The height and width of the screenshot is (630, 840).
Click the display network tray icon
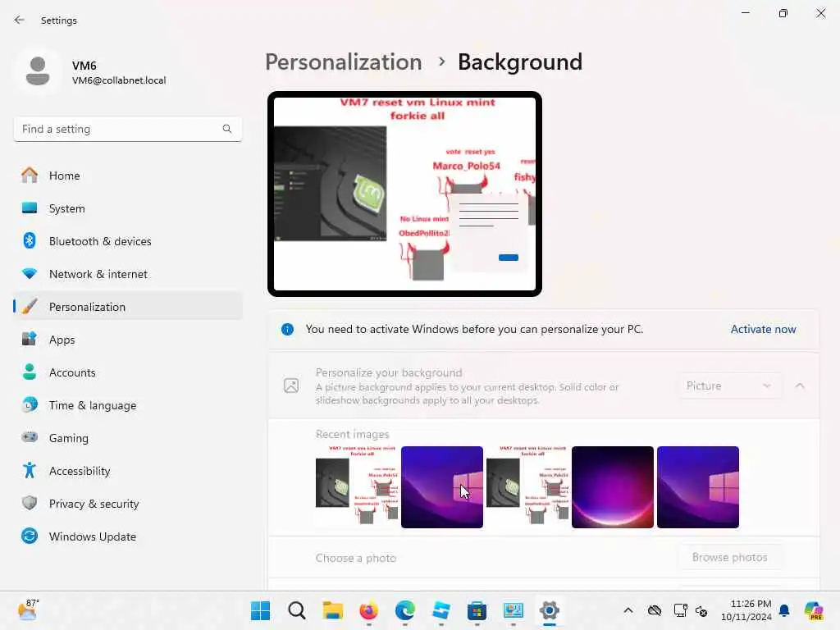(x=680, y=610)
